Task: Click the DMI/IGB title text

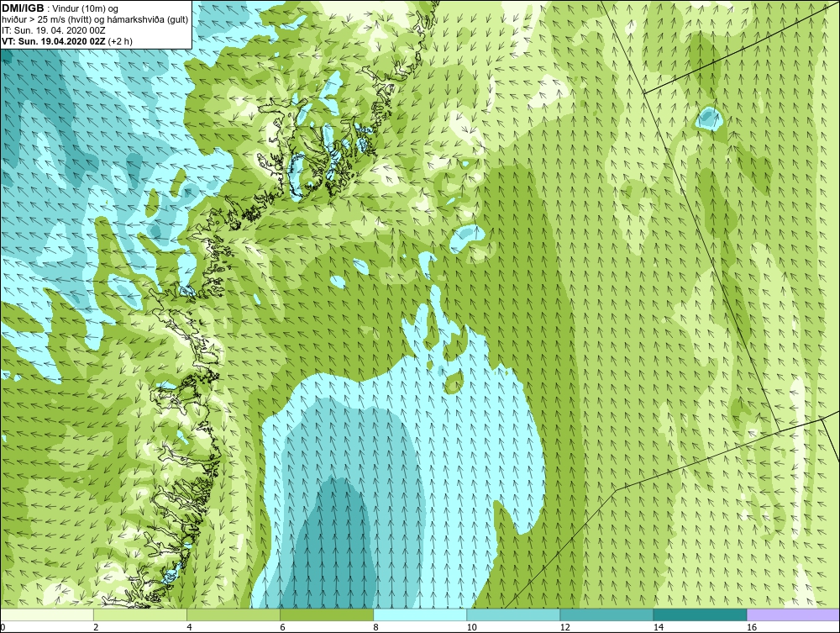Action: point(23,8)
